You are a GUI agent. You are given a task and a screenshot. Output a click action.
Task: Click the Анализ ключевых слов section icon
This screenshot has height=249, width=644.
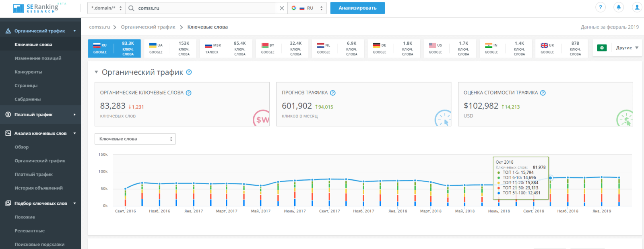click(8, 133)
